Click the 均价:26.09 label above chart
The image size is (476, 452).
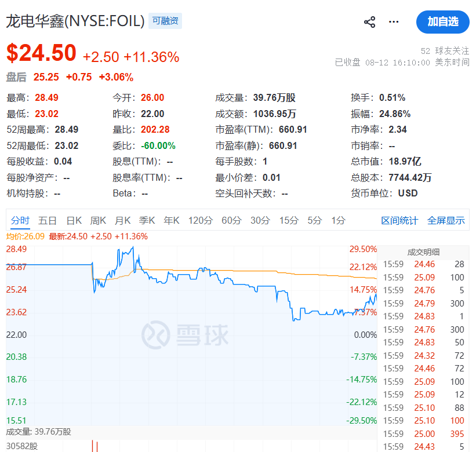click(x=26, y=236)
